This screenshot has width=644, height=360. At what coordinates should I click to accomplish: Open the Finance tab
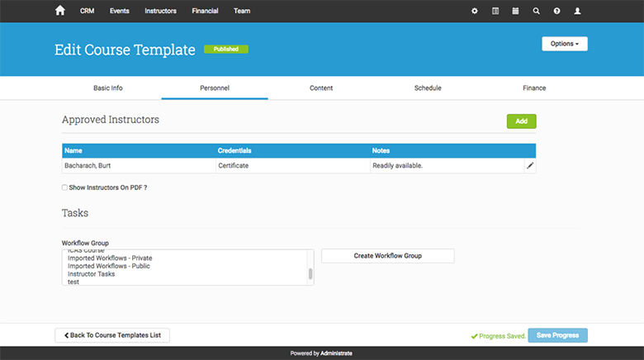[x=534, y=88]
